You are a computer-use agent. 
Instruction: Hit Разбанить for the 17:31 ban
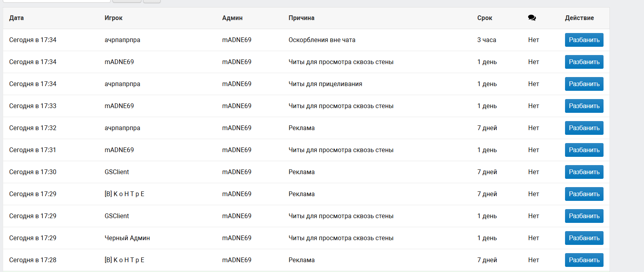[584, 150]
